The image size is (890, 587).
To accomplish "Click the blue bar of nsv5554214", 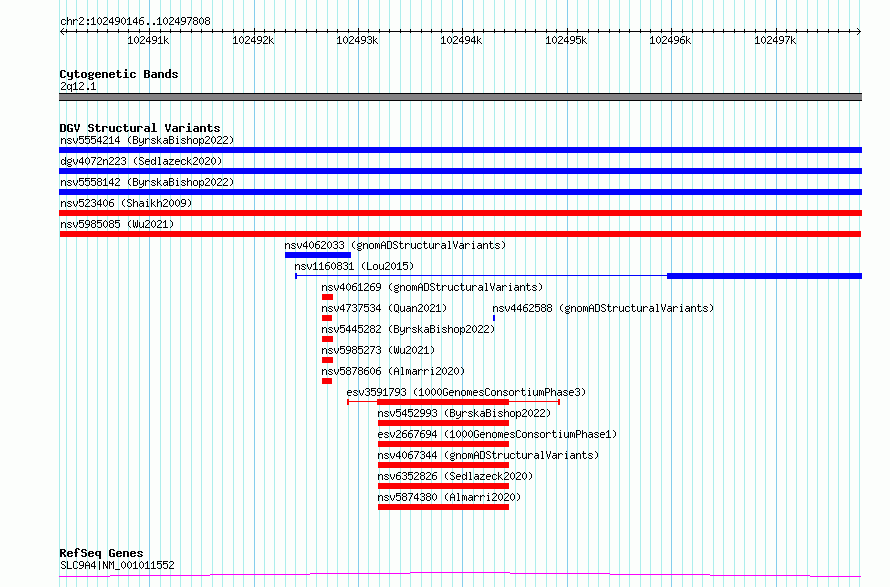I will [x=460, y=150].
